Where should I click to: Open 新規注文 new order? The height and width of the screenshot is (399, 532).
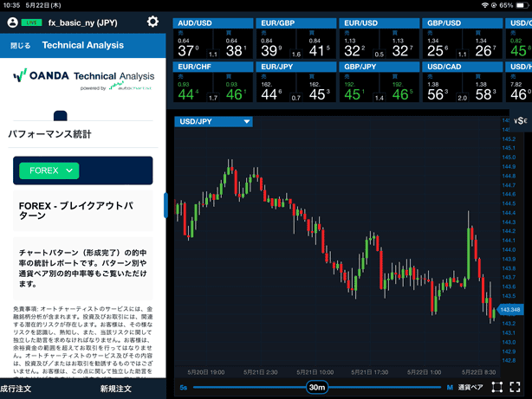(x=116, y=389)
